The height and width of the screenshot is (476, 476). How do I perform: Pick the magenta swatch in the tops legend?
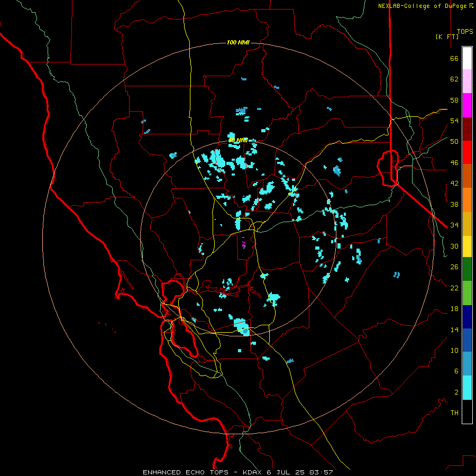[467, 105]
